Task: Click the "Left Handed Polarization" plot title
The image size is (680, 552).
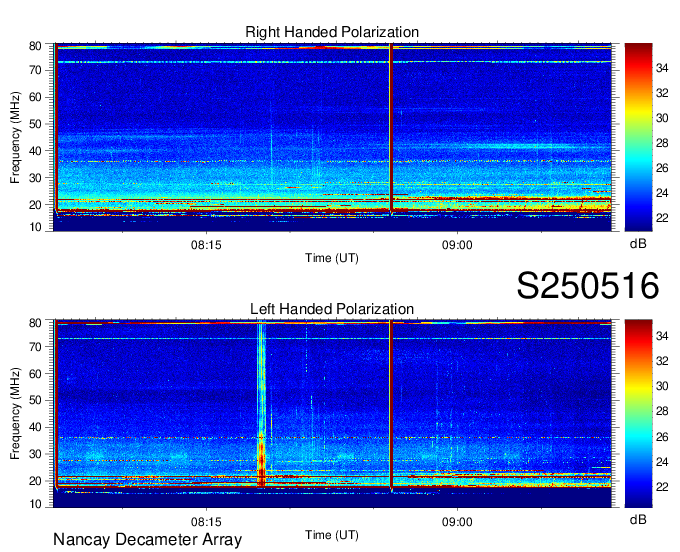Action: point(332,309)
